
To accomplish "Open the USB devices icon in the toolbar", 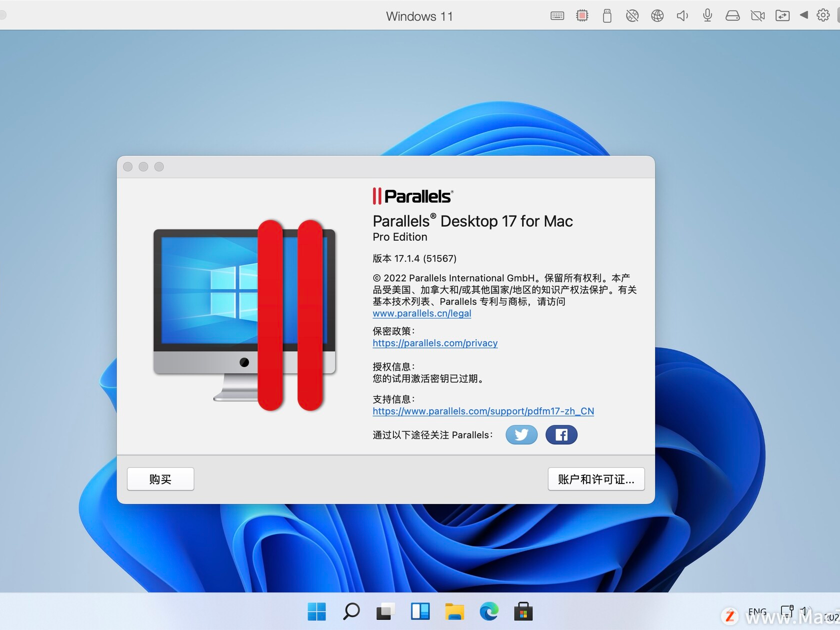I will (x=607, y=15).
